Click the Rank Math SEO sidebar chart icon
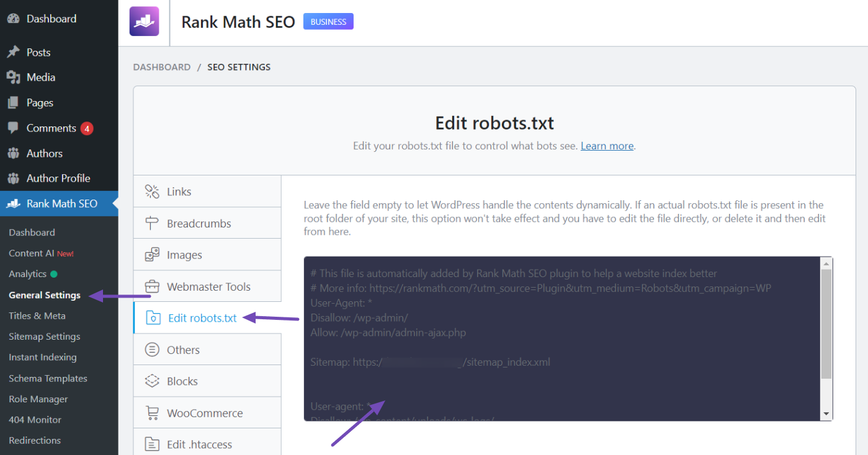868x455 pixels. [x=13, y=203]
